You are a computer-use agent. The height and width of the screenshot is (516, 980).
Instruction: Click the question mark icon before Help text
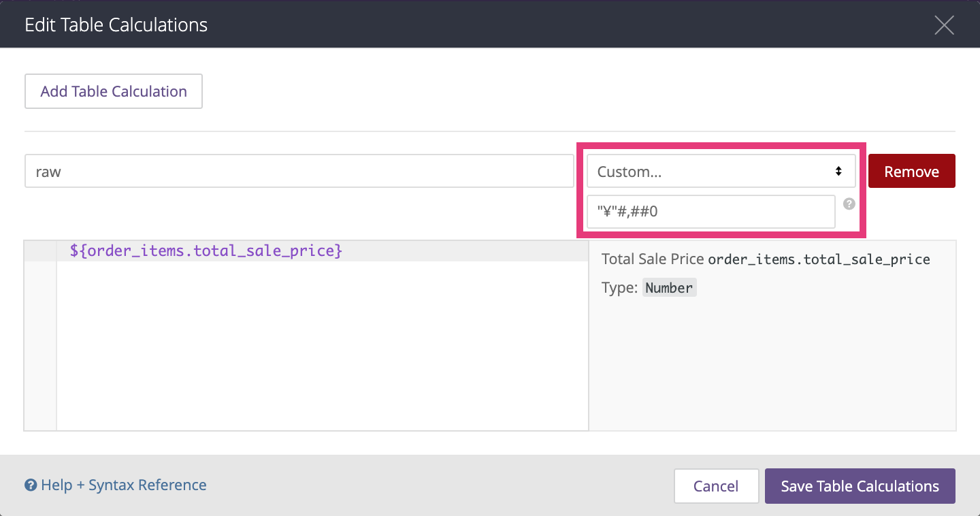pos(31,485)
